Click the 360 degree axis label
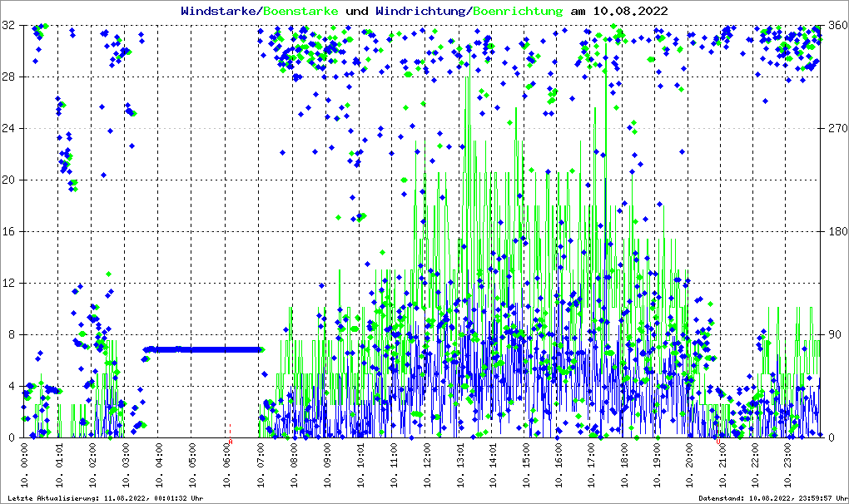This screenshot has width=849, height=504. tap(837, 26)
